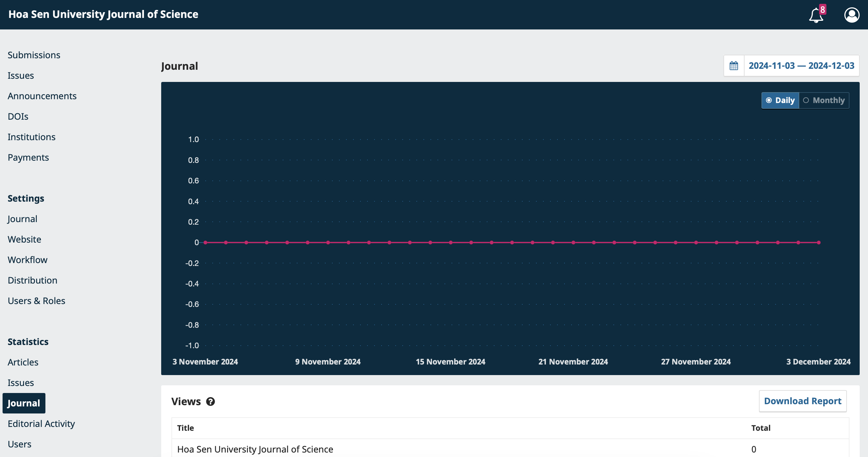Open Distribution settings
The width and height of the screenshot is (868, 457).
point(32,280)
